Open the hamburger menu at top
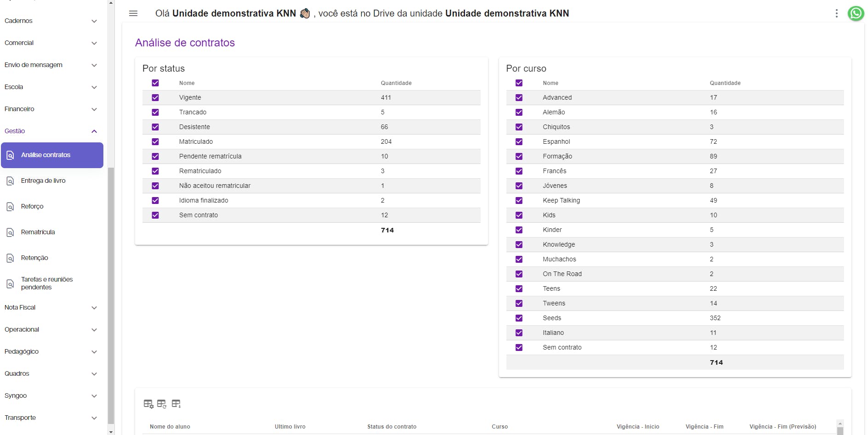Screen dimensions: 868x435 point(133,13)
